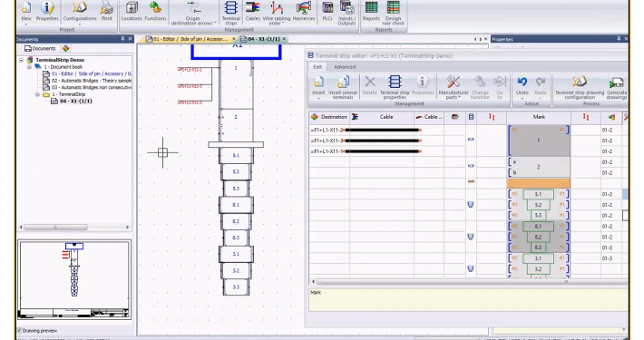Click the Mark text field
Image resolution: width=644 pixels, height=340 pixels.
pos(468,300)
